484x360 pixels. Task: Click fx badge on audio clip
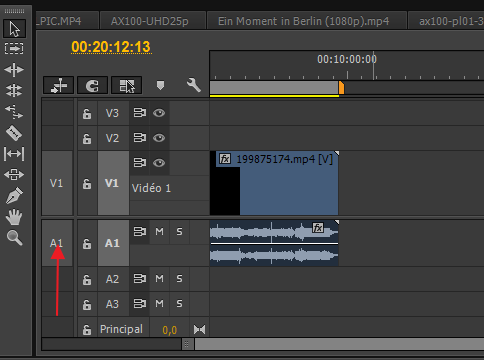point(318,228)
